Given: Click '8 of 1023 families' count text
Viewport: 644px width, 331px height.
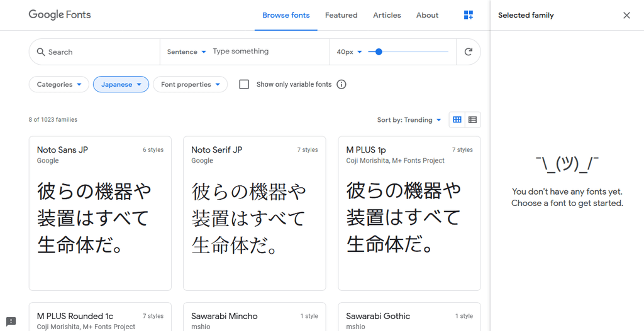Looking at the screenshot, I should [53, 120].
